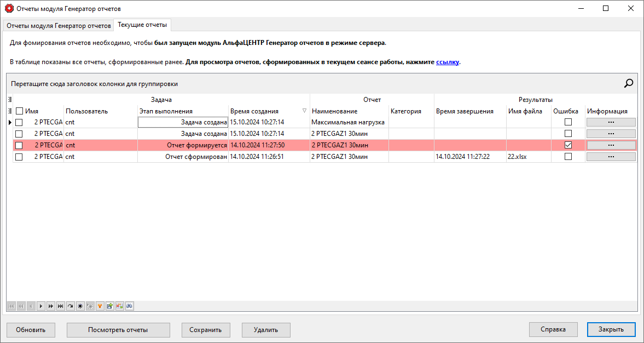Select the Текущие отчеты tab

click(x=142, y=25)
